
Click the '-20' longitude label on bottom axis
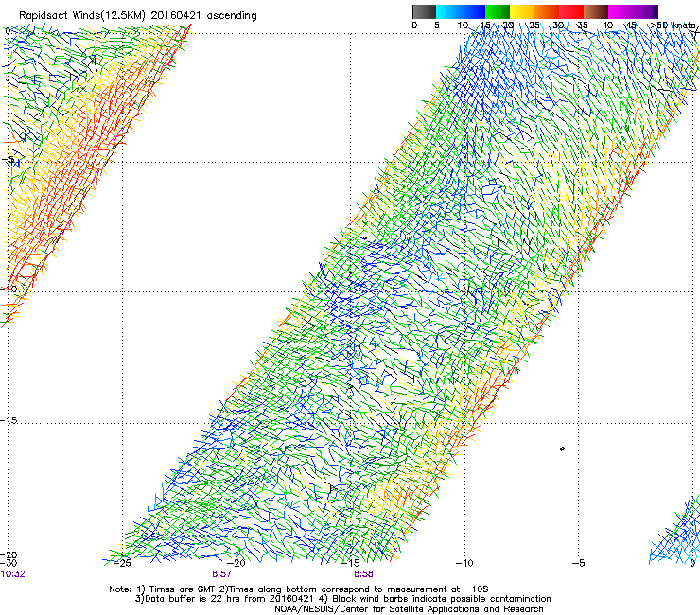pyautogui.click(x=236, y=563)
